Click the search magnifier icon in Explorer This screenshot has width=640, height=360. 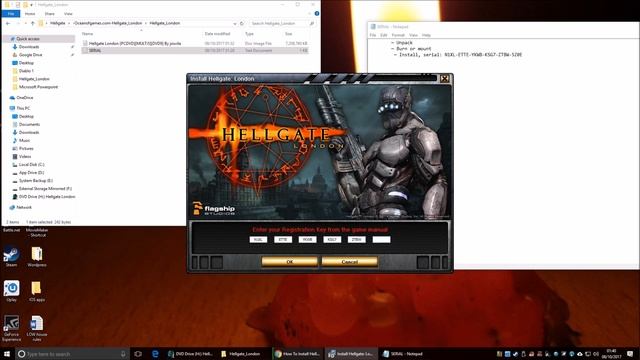pos(312,24)
